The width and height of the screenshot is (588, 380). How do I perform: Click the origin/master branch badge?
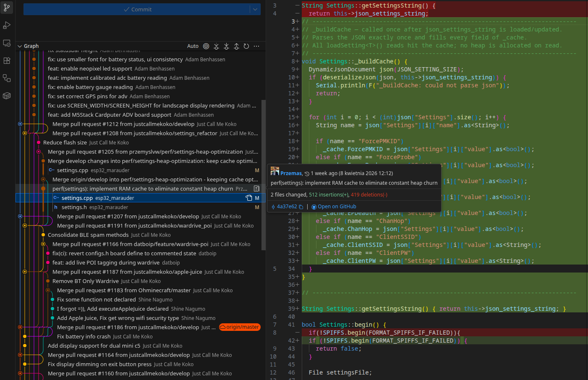click(x=240, y=327)
